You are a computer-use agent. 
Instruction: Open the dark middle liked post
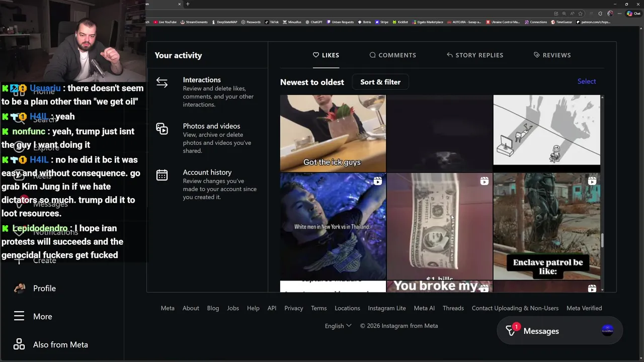pyautogui.click(x=440, y=133)
